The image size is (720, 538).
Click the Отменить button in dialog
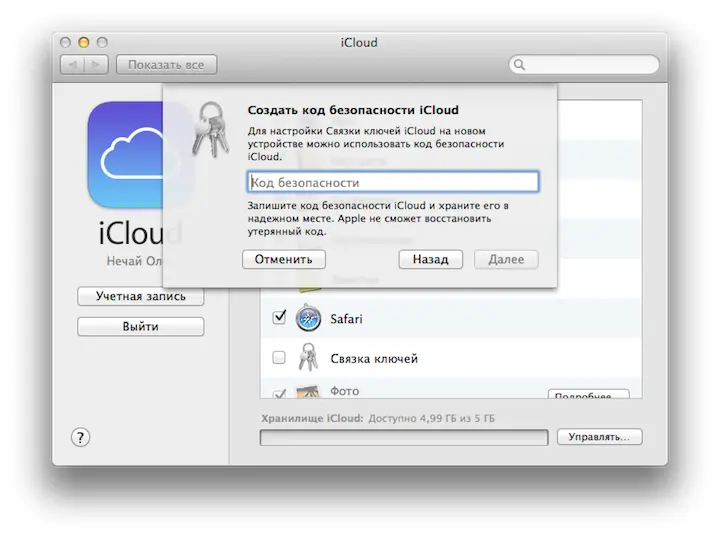click(x=284, y=259)
